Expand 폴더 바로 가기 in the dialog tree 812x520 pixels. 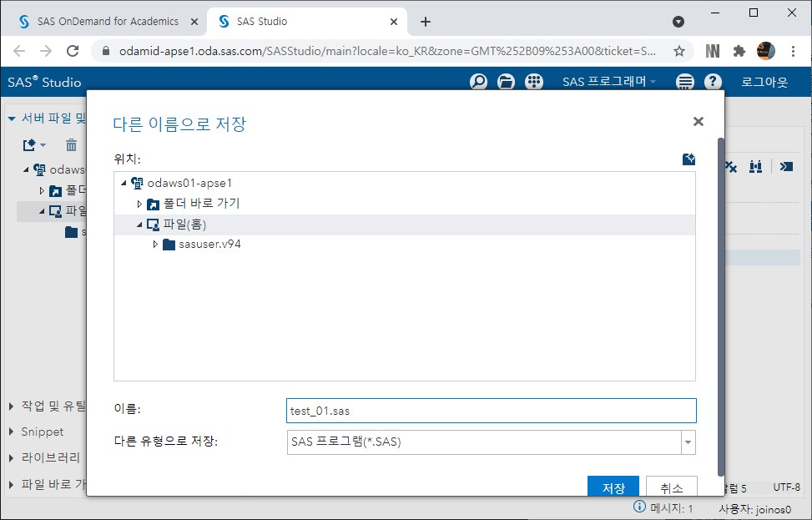point(139,204)
